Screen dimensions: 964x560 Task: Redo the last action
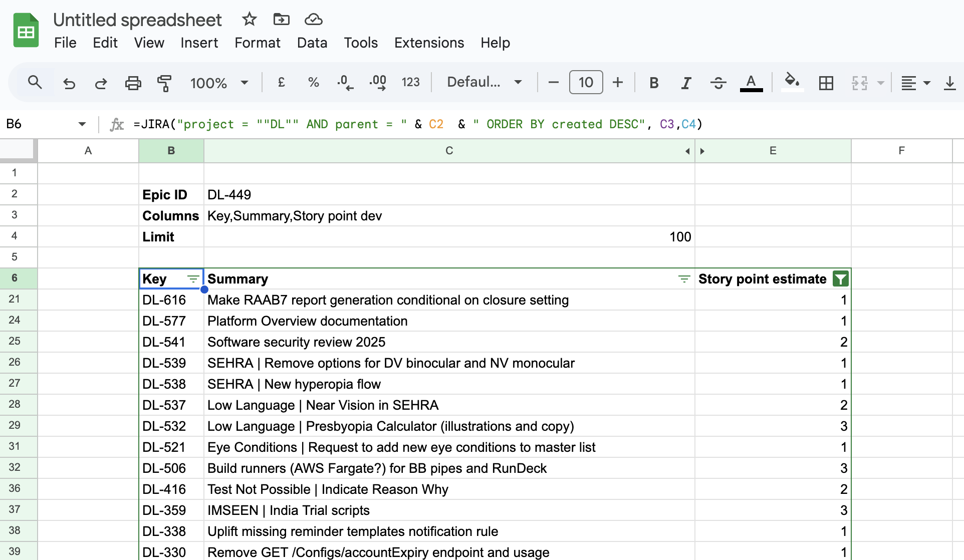[x=101, y=83]
